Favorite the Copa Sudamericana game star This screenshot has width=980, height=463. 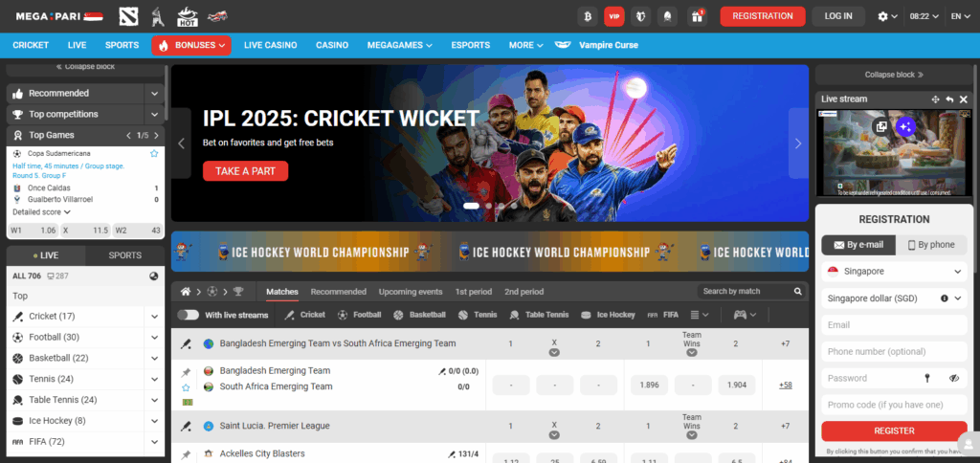tap(154, 153)
